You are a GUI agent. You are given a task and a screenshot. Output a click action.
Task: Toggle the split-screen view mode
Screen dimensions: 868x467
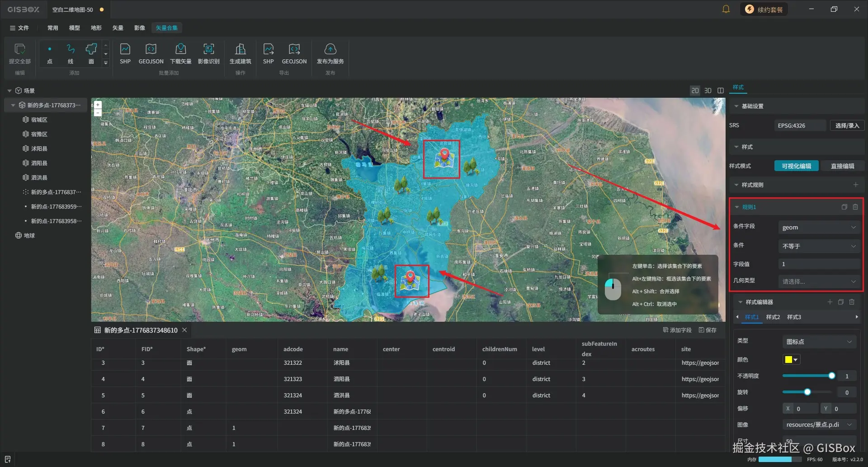(x=721, y=91)
